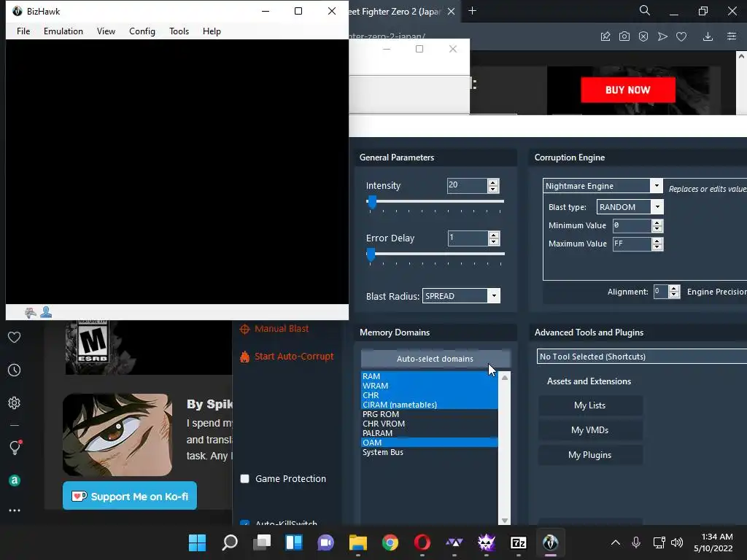The height and width of the screenshot is (560, 747).
Task: Open Task View on the taskbar
Action: point(262,542)
